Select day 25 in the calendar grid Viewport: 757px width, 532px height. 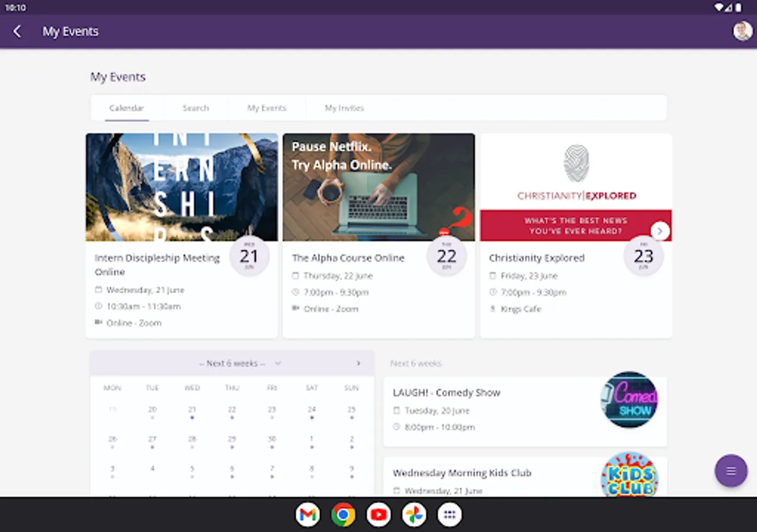(x=351, y=410)
